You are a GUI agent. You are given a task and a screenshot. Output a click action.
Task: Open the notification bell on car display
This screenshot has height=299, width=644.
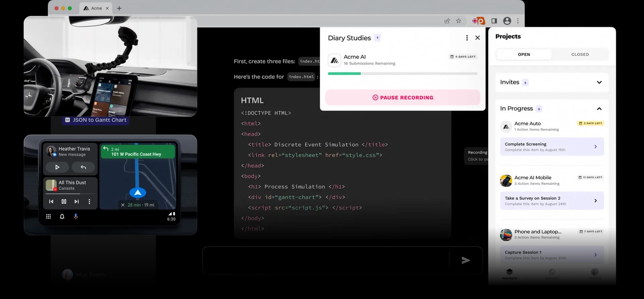click(62, 216)
